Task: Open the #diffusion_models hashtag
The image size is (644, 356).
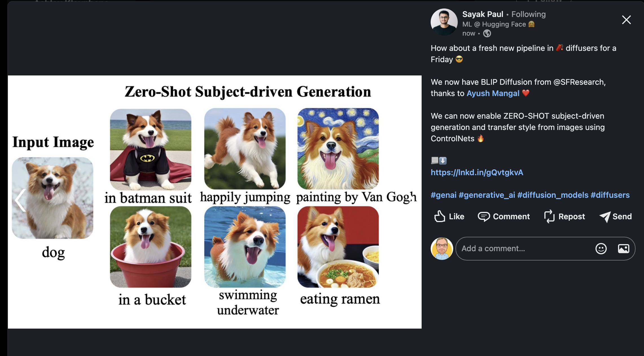Action: (553, 195)
